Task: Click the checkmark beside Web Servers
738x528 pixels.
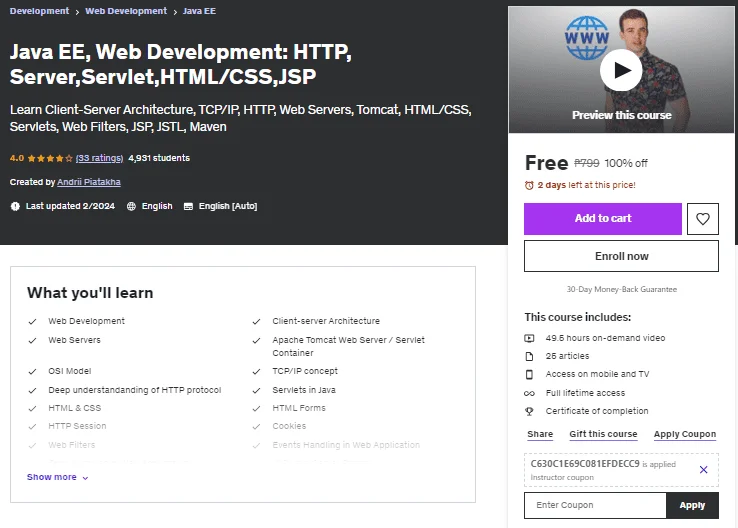Action: click(x=32, y=340)
